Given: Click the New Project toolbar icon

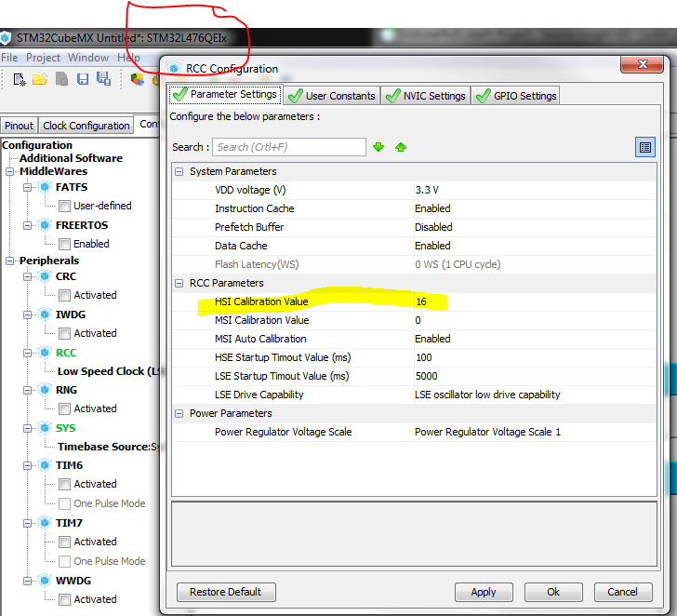Looking at the screenshot, I should (x=20, y=79).
